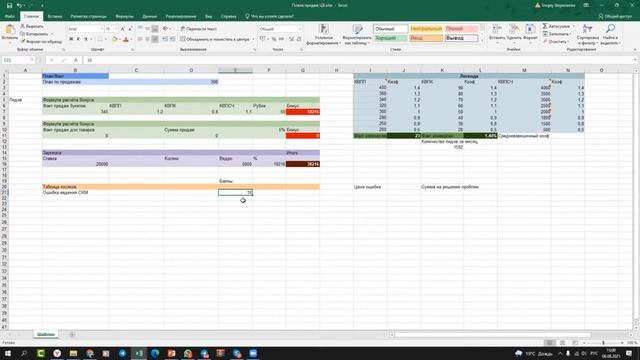The width and height of the screenshot is (640, 360).
Task: Switch to the Вставка ribbon tab
Action: (55, 16)
